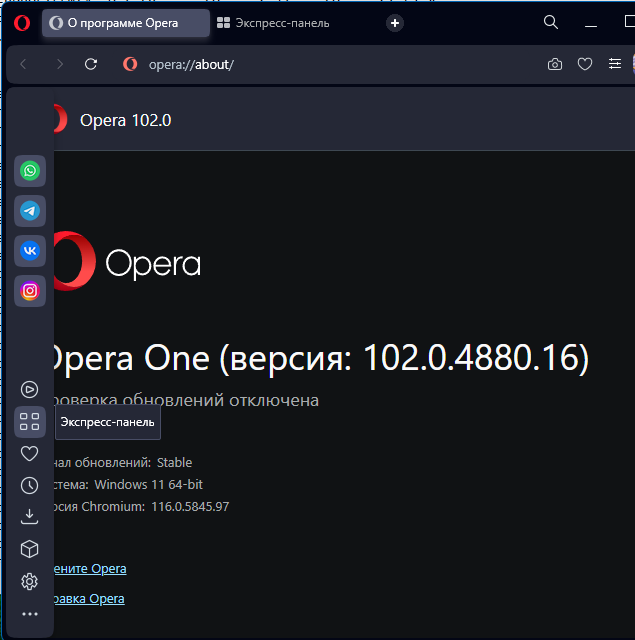
Task: Switch to the 'О программе Opera' tab
Action: pos(126,23)
